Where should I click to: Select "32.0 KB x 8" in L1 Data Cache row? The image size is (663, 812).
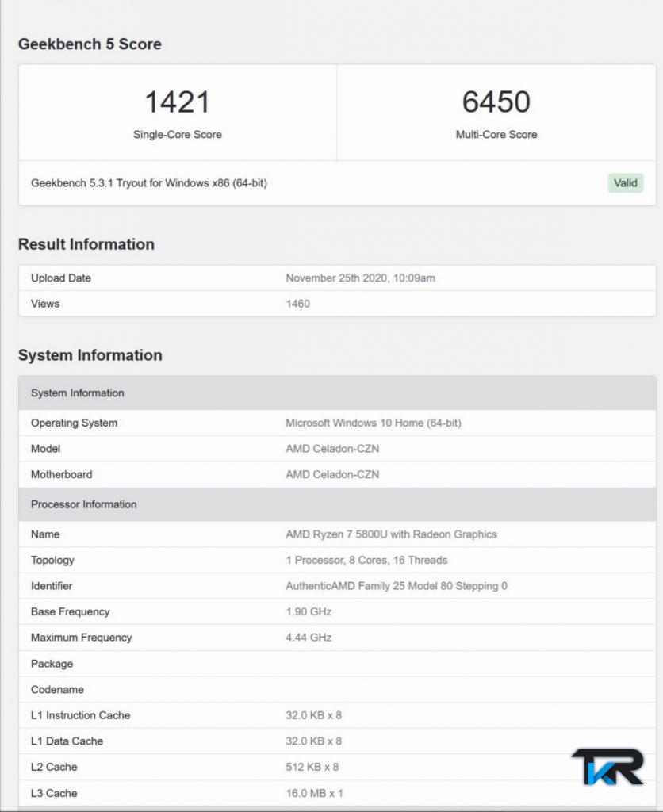314,741
